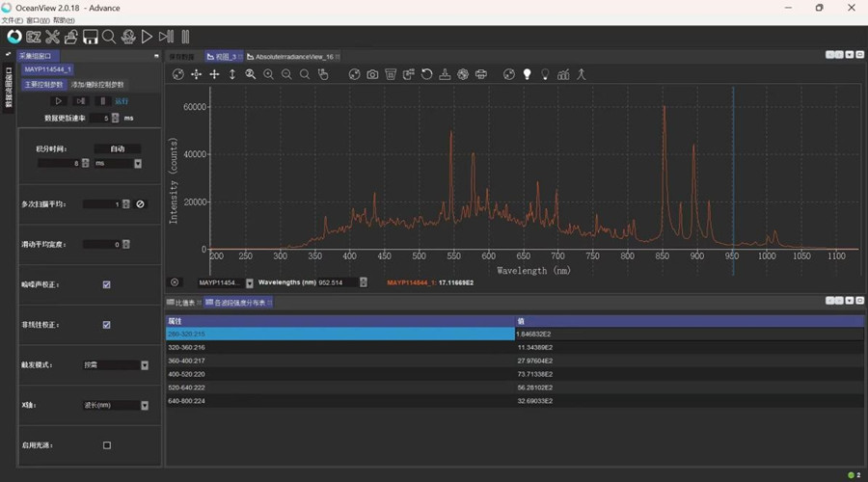Open the 文件 menu
The width and height of the screenshot is (868, 482).
12,19
